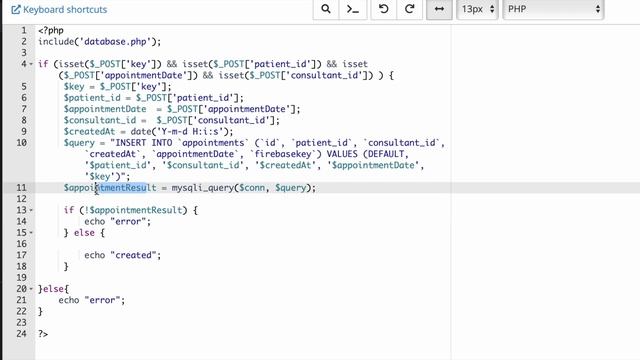The width and height of the screenshot is (640, 360).
Task: Click the } else { on line 15
Action: click(x=84, y=233)
